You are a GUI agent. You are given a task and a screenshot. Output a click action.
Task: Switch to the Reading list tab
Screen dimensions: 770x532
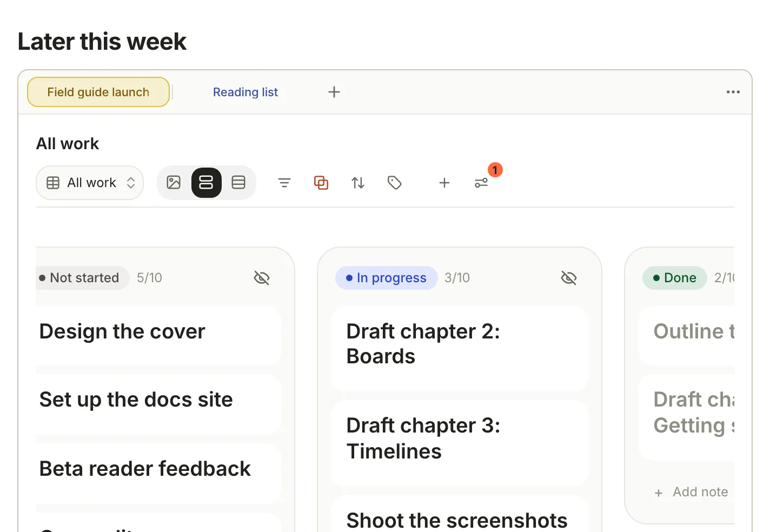[x=245, y=92]
